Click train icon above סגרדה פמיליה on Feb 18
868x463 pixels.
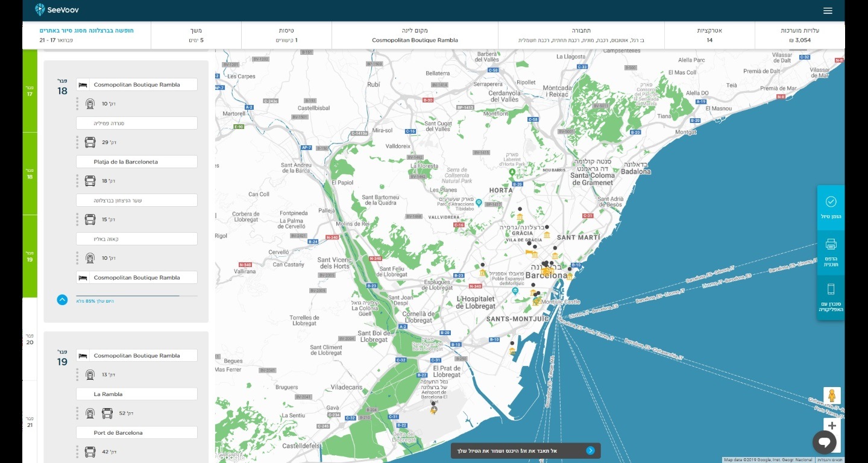(90, 104)
